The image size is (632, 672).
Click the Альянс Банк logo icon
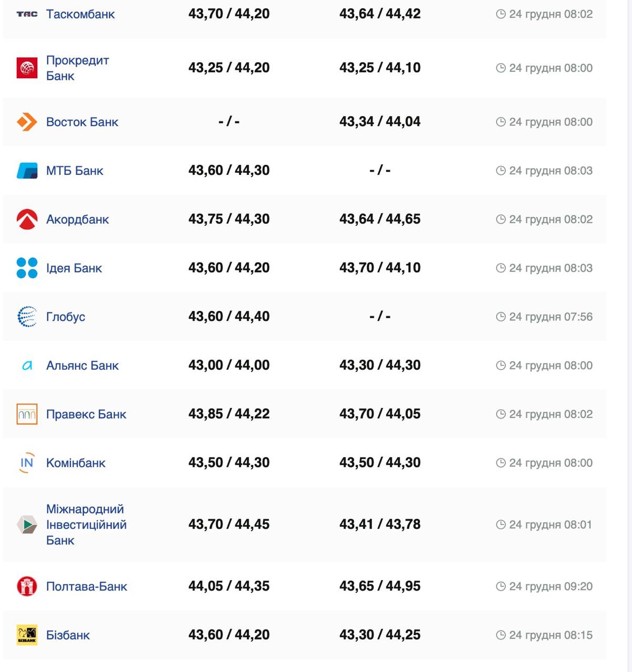[27, 365]
